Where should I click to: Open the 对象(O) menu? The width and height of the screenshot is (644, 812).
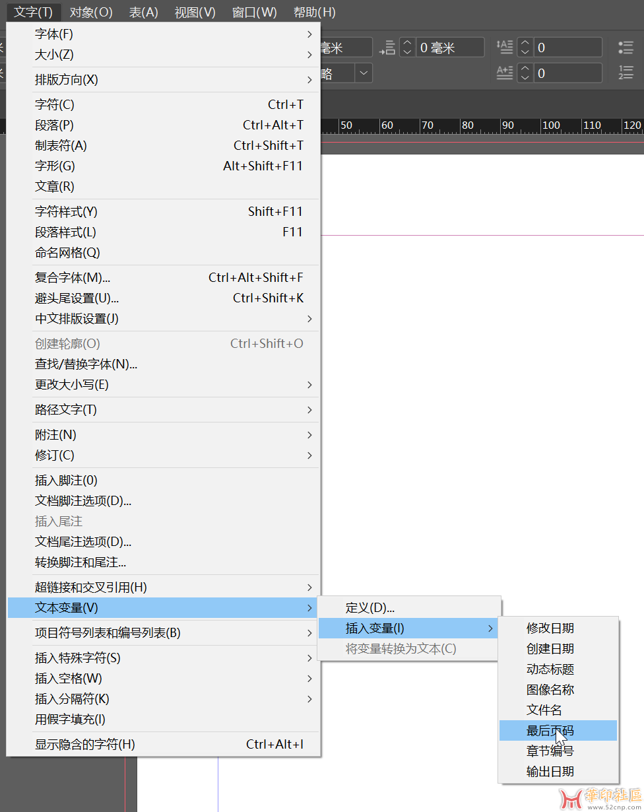[x=91, y=12]
